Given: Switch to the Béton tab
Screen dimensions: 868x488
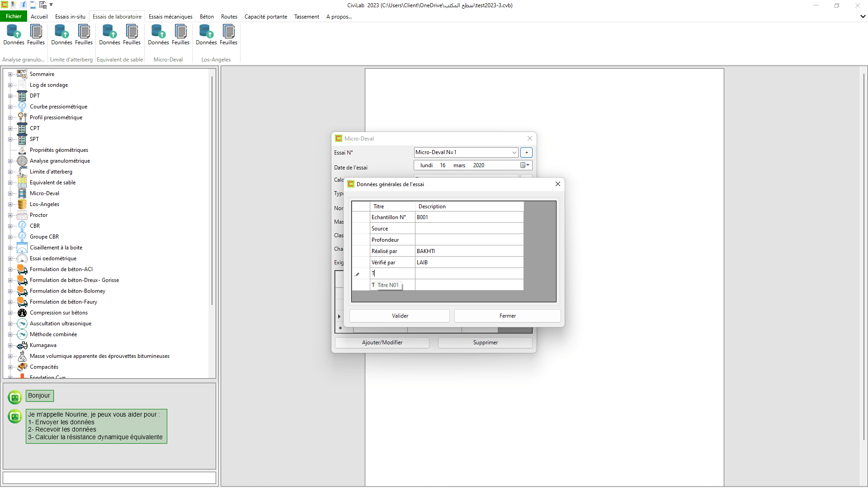Looking at the screenshot, I should (x=207, y=16).
